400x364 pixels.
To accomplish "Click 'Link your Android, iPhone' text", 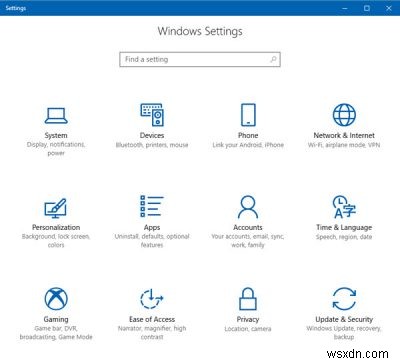I will [x=248, y=145].
